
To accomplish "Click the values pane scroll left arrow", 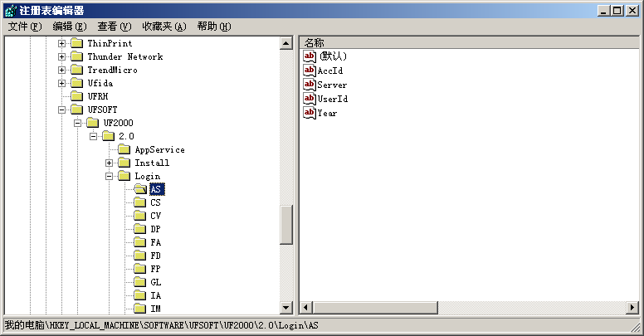I will coord(306,307).
